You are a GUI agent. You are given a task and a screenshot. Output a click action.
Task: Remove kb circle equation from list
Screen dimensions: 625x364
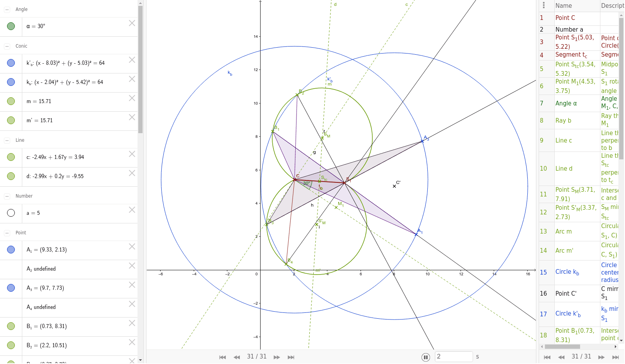point(132,79)
